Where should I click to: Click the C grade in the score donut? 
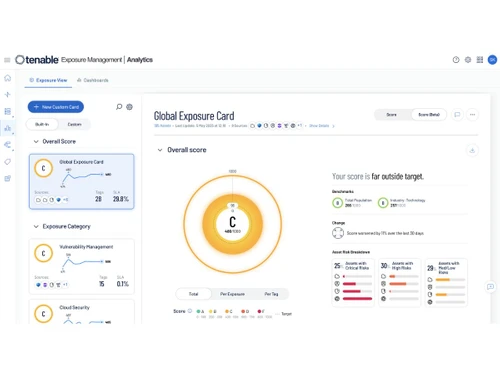[233, 222]
